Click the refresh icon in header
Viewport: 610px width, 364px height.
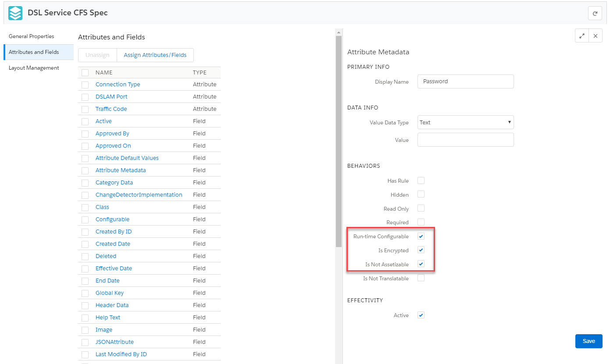pyautogui.click(x=595, y=13)
